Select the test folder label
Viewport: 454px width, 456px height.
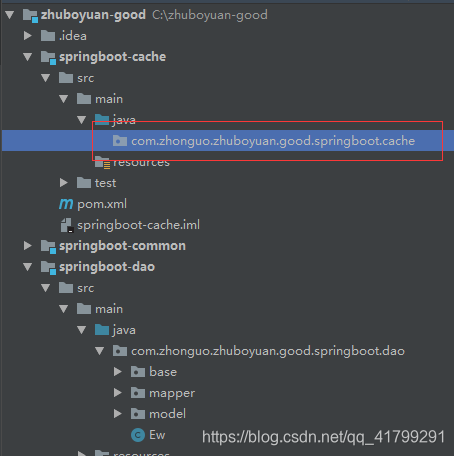(x=105, y=183)
